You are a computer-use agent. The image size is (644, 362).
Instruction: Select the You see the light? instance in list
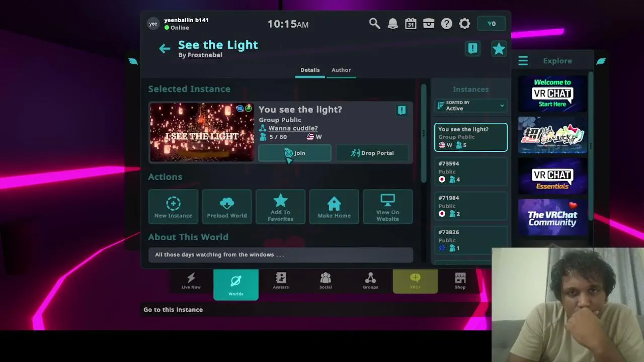471,137
